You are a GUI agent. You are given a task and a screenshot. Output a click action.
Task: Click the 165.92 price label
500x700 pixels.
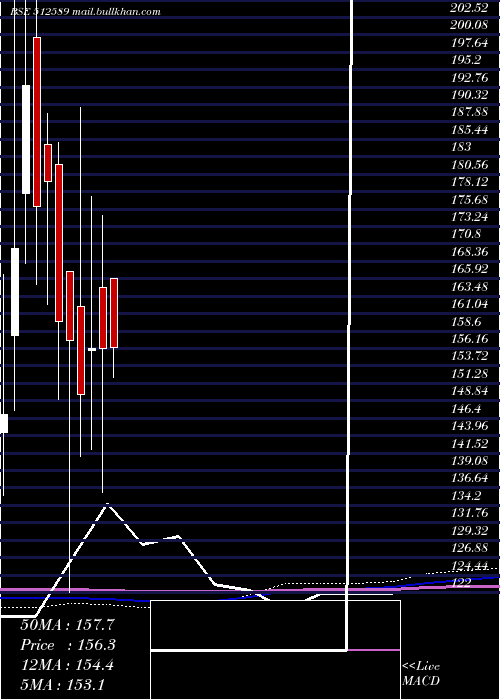469,269
